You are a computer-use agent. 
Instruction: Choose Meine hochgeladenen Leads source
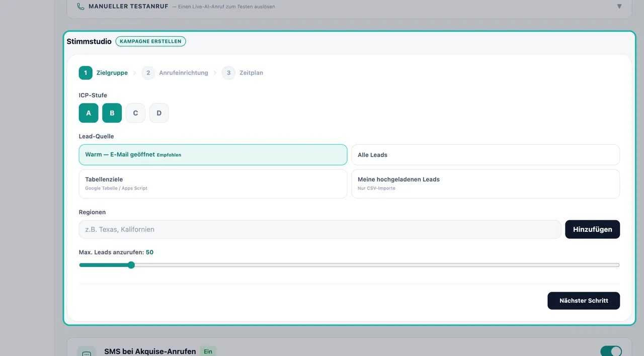[486, 184]
